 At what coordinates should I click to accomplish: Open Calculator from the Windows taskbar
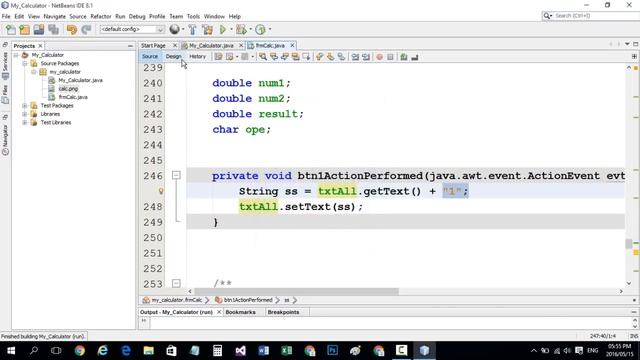click(x=217, y=350)
